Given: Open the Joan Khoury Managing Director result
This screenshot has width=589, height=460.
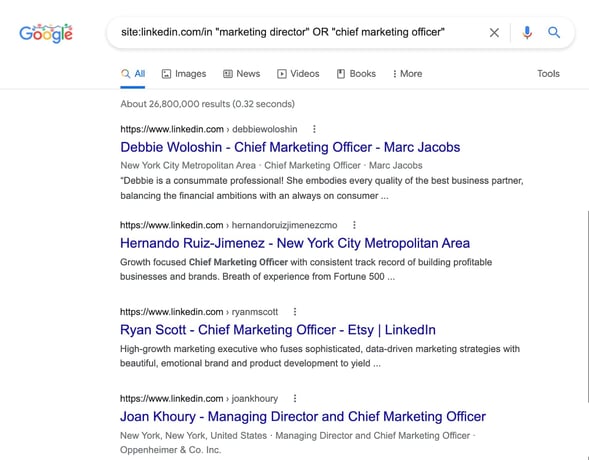Looking at the screenshot, I should tap(303, 416).
